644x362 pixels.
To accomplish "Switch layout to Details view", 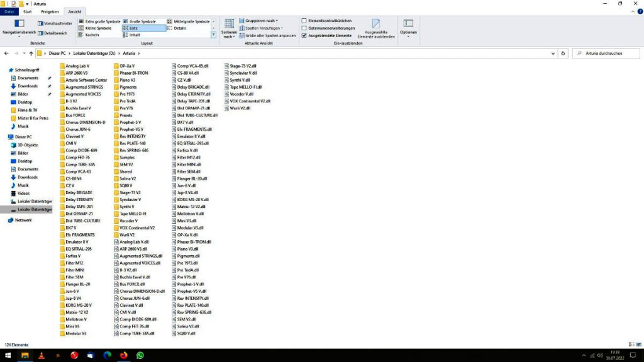I will [x=177, y=28].
